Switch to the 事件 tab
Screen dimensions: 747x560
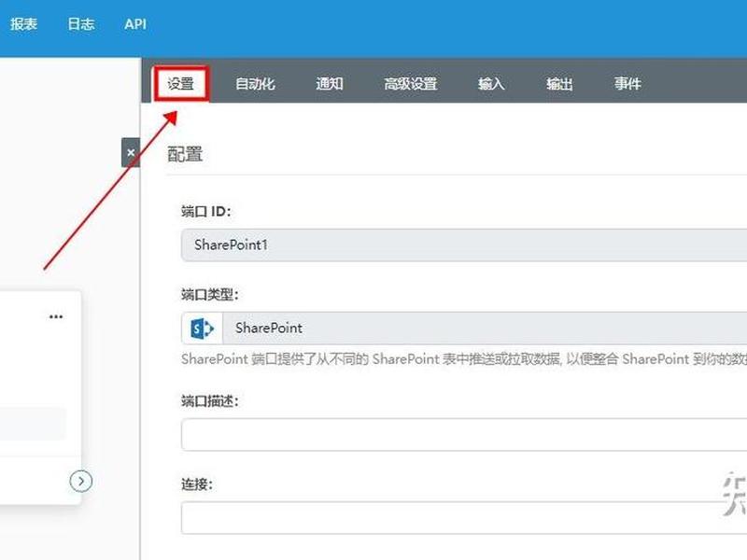click(627, 84)
